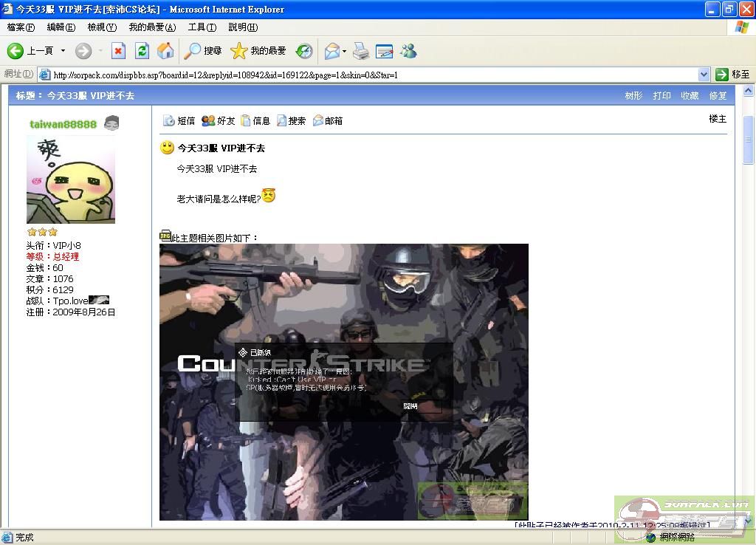Open the address bar URL dropdown
Screen dimensions: 756x545
click(704, 75)
